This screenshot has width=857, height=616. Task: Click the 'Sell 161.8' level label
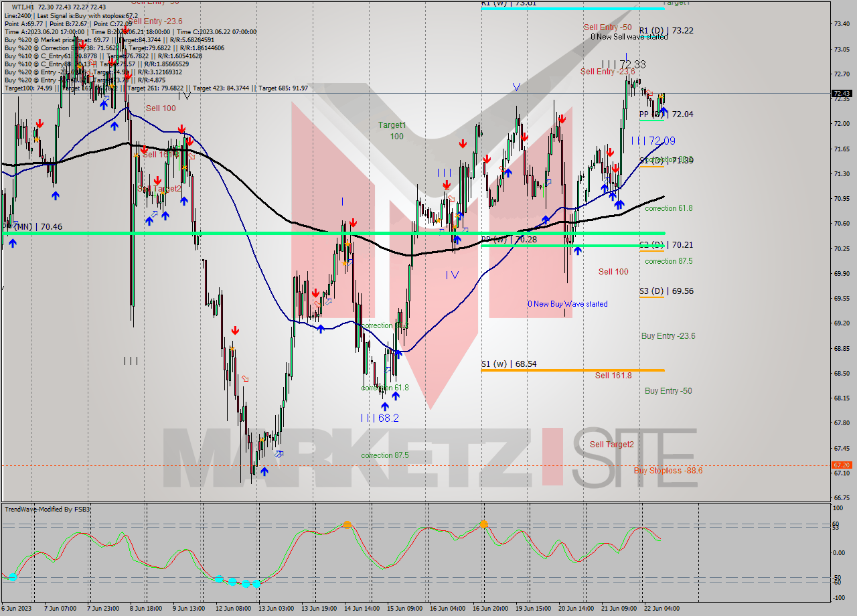click(x=613, y=375)
